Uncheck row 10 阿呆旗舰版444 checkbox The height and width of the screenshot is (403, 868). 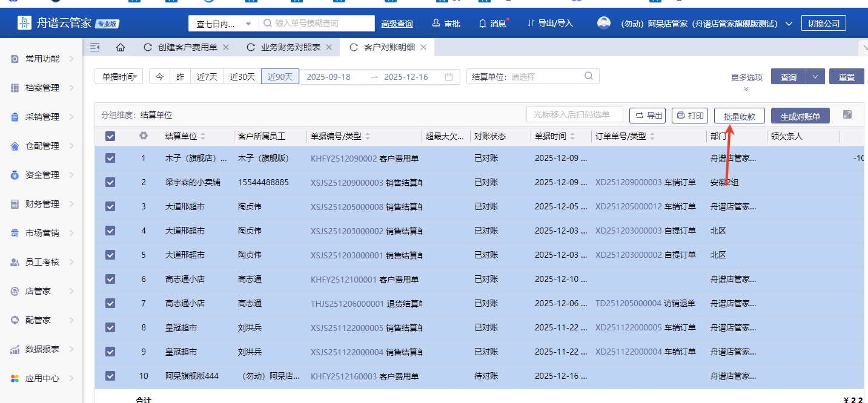110,376
